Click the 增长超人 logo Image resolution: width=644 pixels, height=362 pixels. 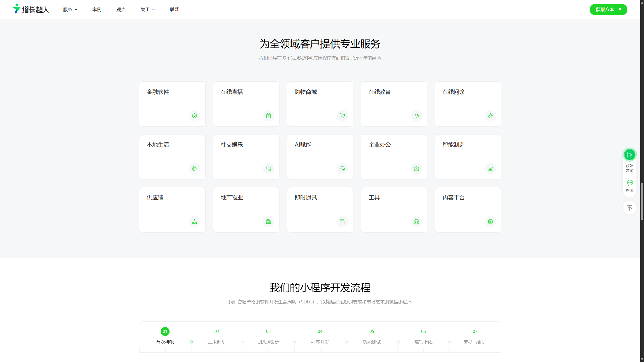31,9
